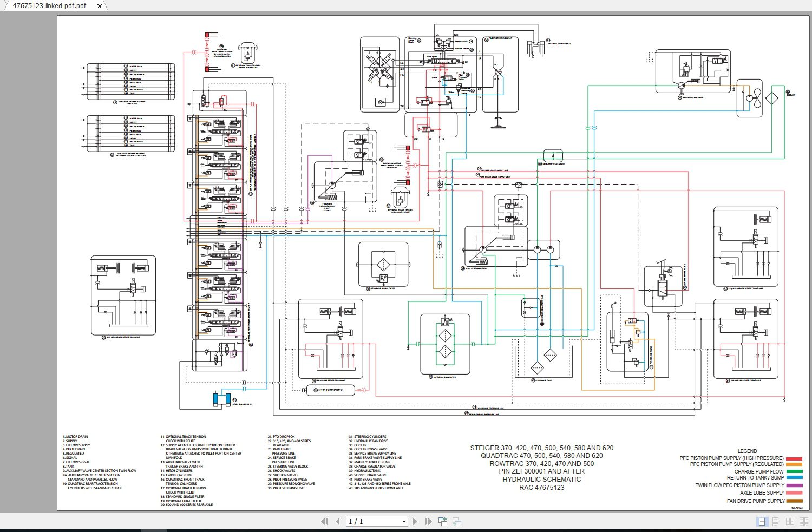The width and height of the screenshot is (812, 532).
Task: Switch to two-page facing layout
Action: (790, 521)
